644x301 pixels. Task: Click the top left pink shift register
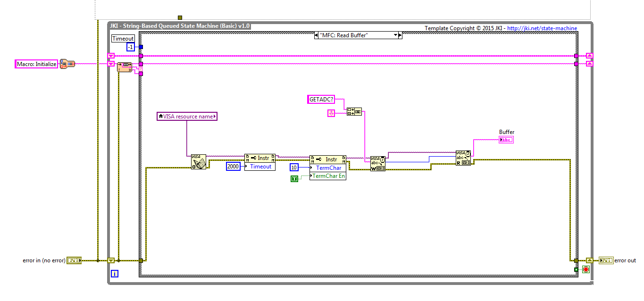pyautogui.click(x=111, y=56)
